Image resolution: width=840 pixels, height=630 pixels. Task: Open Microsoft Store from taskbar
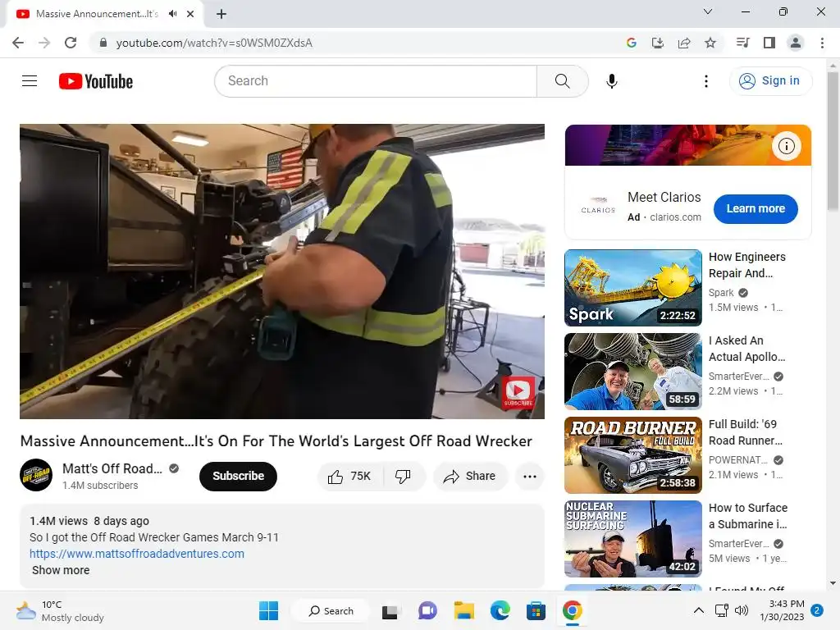point(536,610)
